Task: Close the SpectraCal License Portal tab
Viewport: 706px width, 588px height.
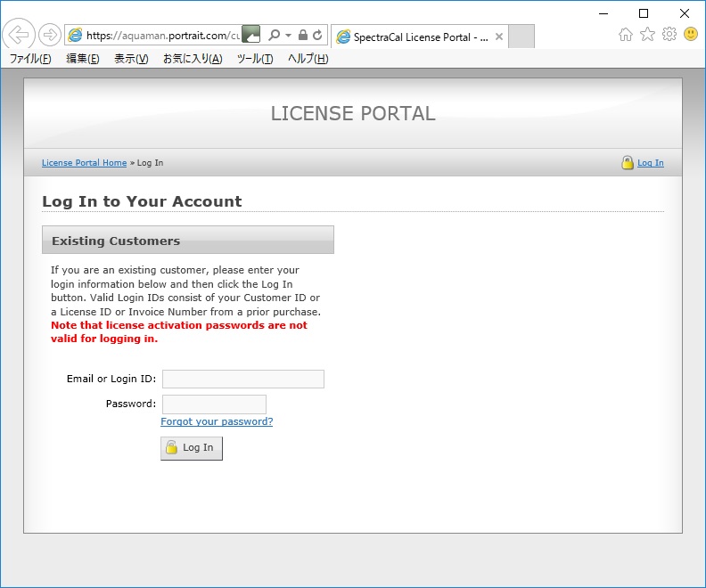Action: [x=499, y=37]
